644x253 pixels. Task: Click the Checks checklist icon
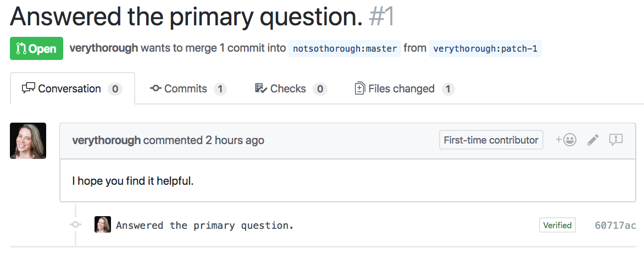pyautogui.click(x=261, y=88)
